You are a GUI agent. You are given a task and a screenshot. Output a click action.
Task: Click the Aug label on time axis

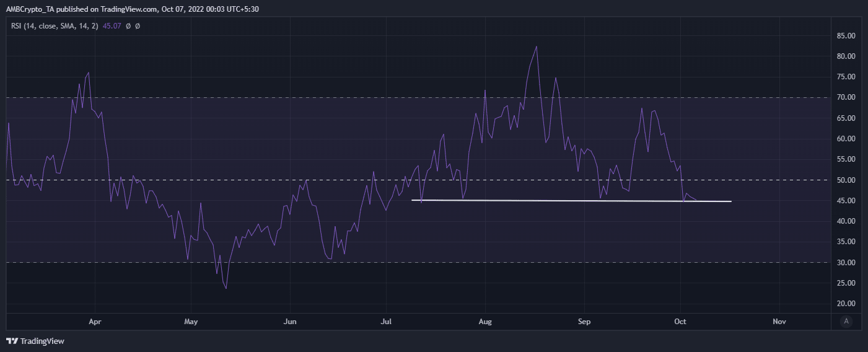[485, 322]
